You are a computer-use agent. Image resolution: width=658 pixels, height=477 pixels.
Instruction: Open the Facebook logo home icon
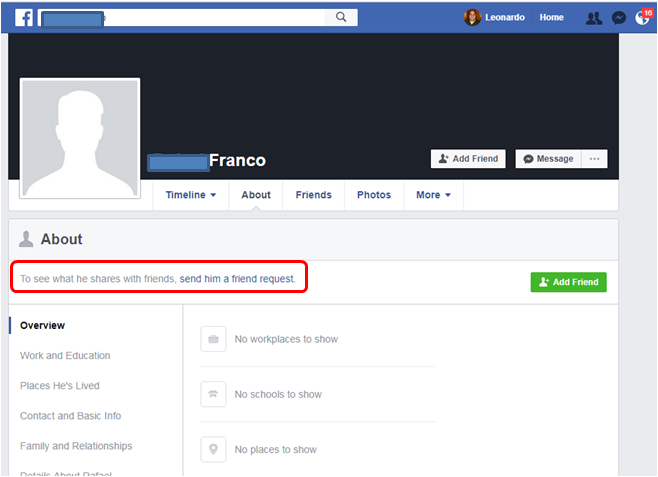[24, 18]
